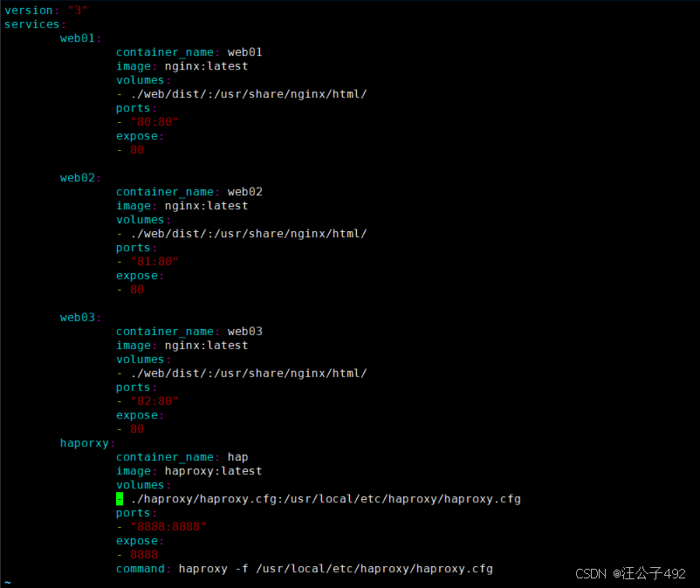Click the image line under web01
This screenshot has width=700, height=588.
tap(182, 66)
